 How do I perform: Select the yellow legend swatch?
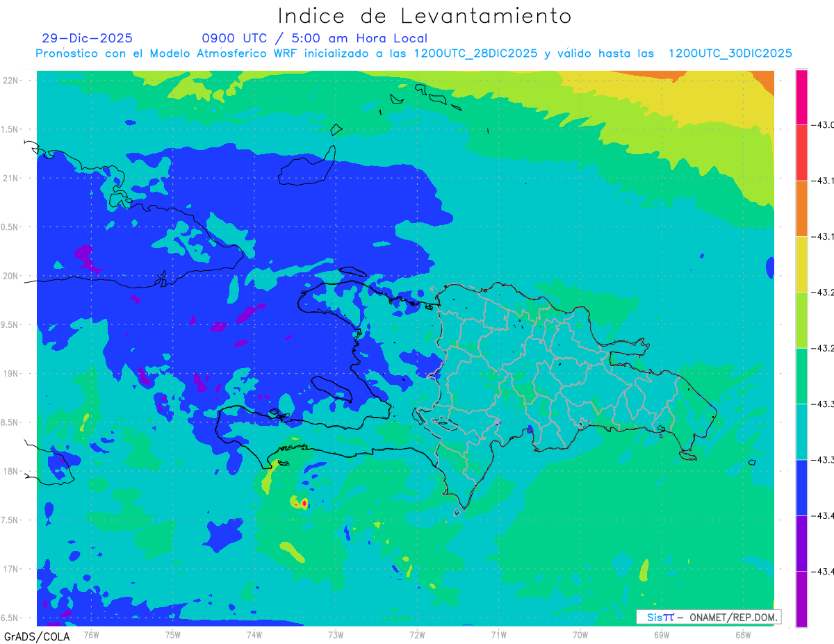(801, 264)
